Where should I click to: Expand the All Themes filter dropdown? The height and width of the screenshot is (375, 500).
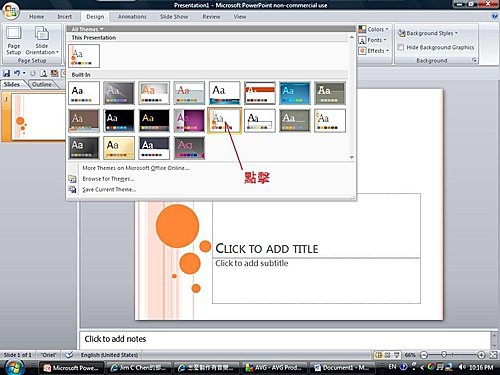click(87, 29)
